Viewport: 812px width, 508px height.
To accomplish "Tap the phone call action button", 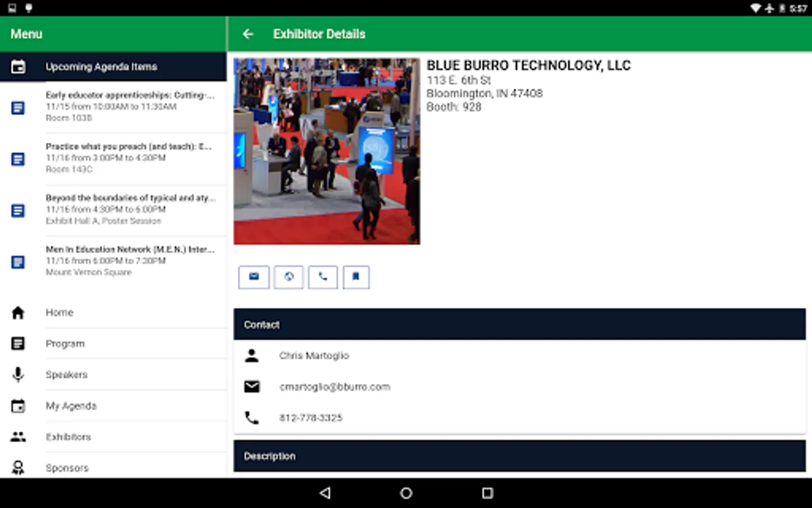I will click(x=323, y=277).
